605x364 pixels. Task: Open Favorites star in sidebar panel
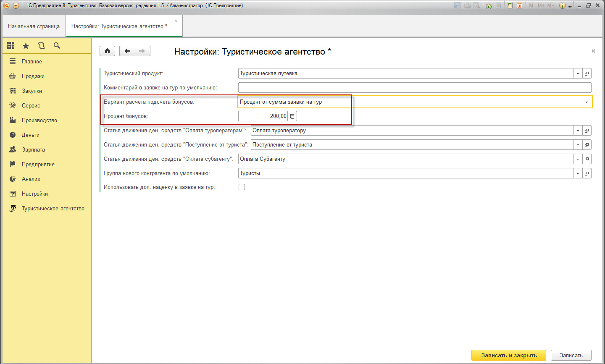pyautogui.click(x=26, y=46)
